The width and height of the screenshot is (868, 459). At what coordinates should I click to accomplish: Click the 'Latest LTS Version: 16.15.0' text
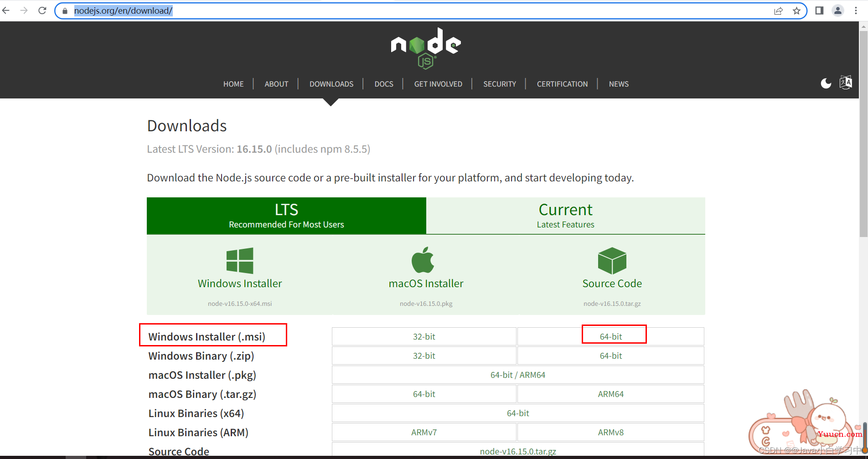[209, 149]
